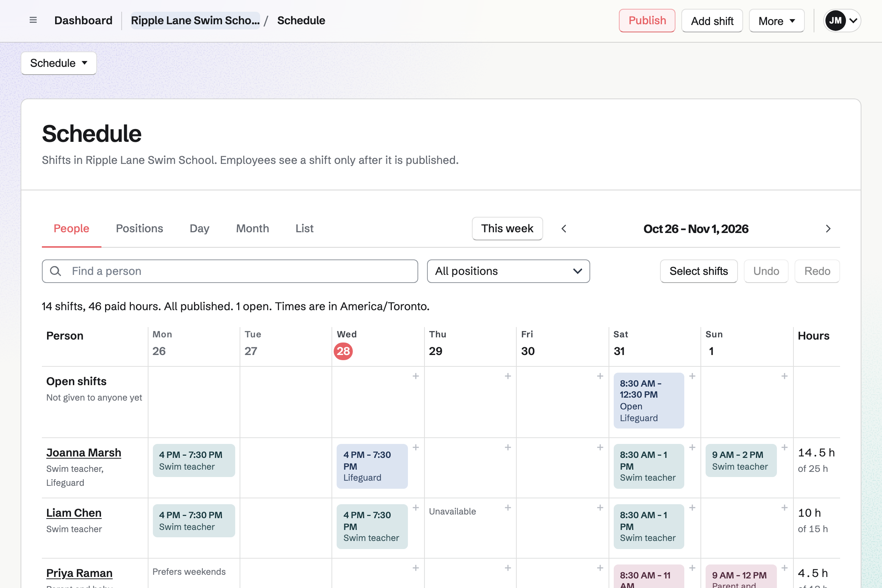Open Joanna Marsh's profile link
This screenshot has height=588, width=882.
click(84, 453)
